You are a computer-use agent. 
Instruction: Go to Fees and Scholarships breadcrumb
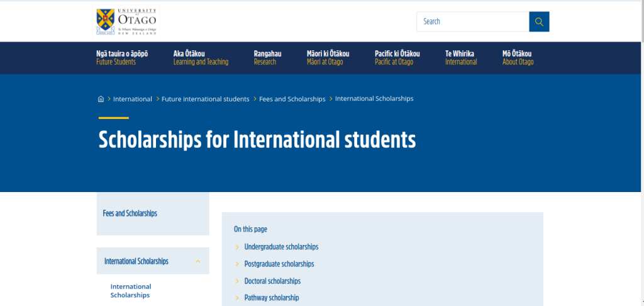292,99
